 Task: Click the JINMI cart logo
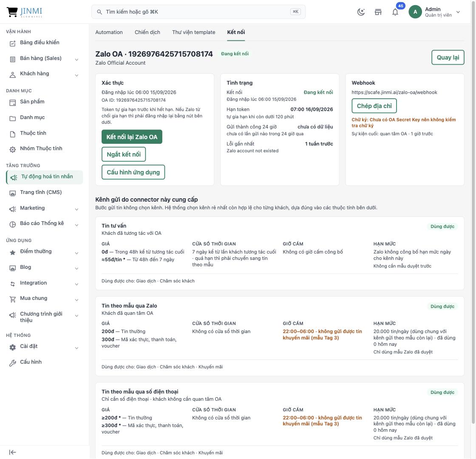pos(25,12)
